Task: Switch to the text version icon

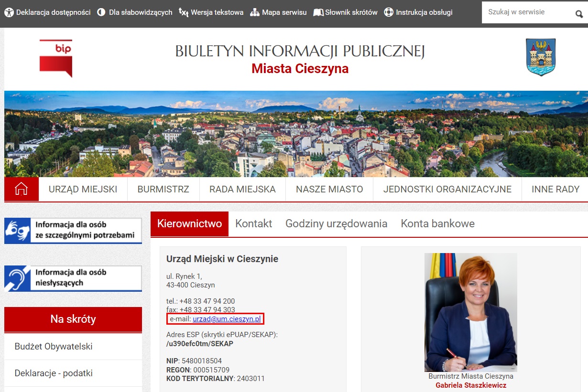Action: tap(183, 12)
